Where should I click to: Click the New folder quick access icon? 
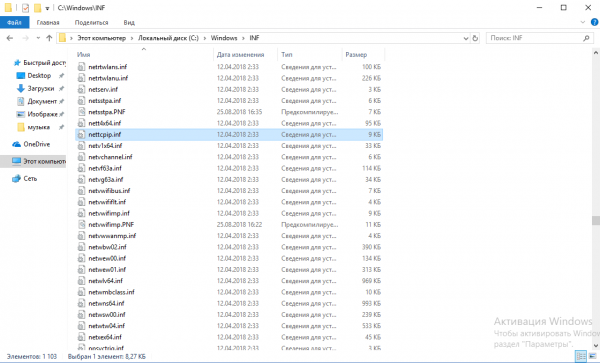pyautogui.click(x=37, y=8)
